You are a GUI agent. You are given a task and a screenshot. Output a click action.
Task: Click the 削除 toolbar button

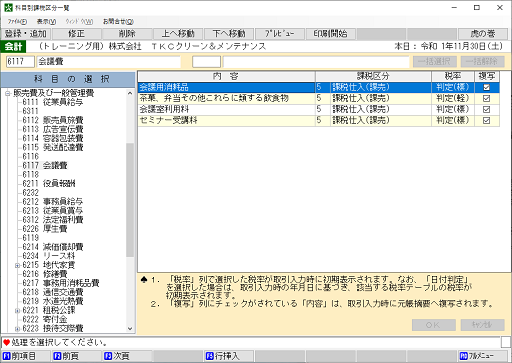coord(127,34)
